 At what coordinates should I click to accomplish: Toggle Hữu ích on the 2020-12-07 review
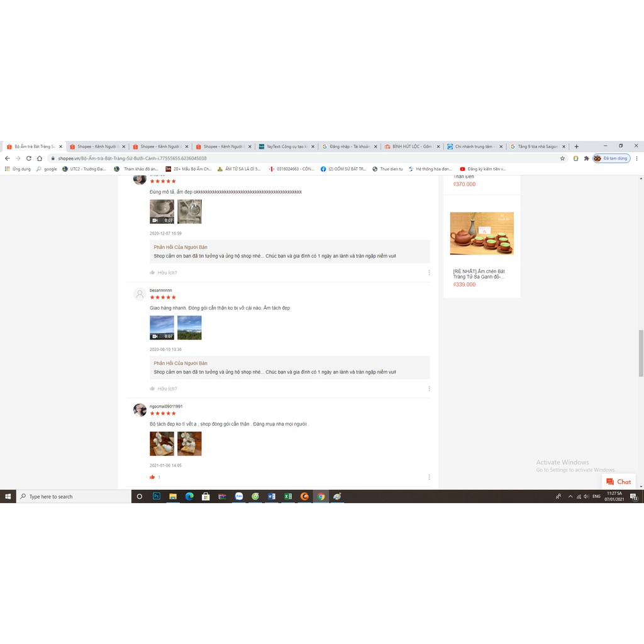click(164, 273)
